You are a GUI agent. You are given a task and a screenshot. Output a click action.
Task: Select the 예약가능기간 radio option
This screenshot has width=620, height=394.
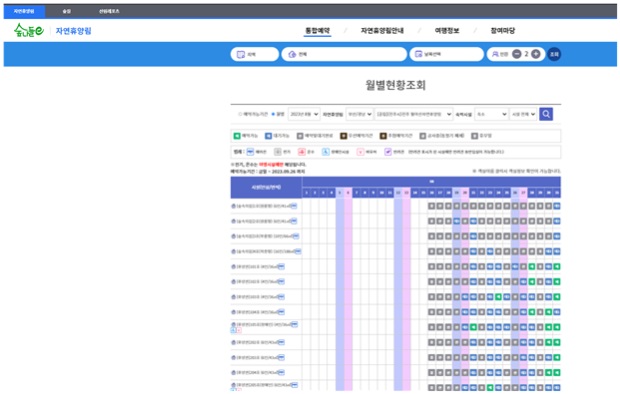pos(240,114)
